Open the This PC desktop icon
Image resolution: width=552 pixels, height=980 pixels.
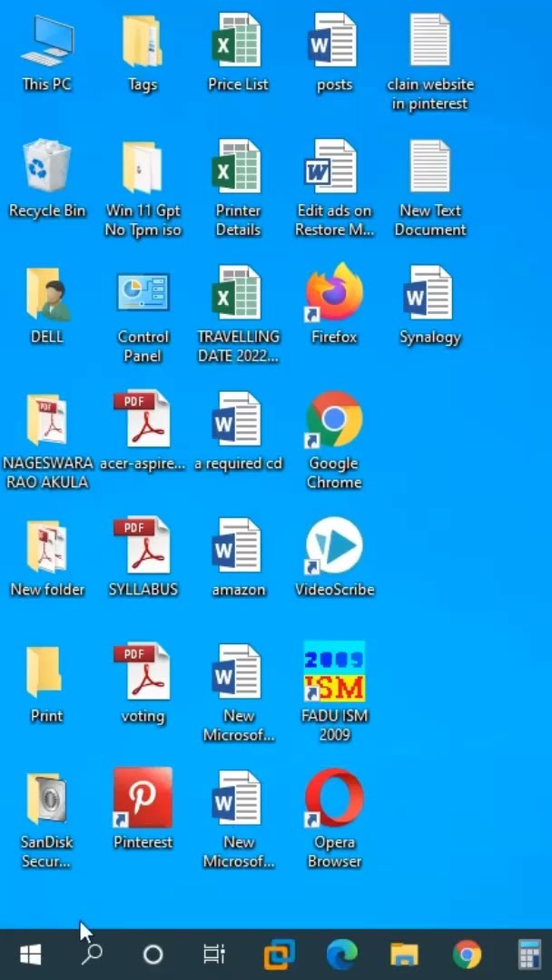pyautogui.click(x=47, y=41)
